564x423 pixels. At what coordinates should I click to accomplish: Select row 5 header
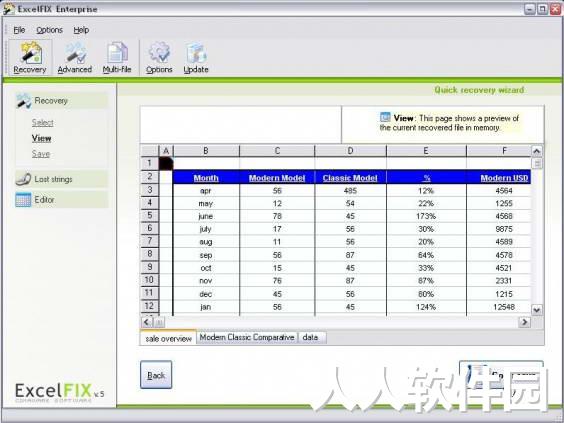149,216
